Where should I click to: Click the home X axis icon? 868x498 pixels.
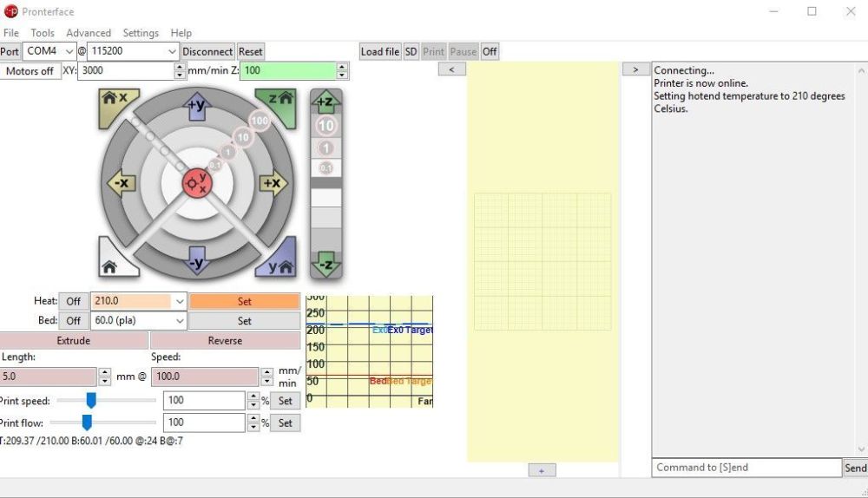[x=115, y=100]
